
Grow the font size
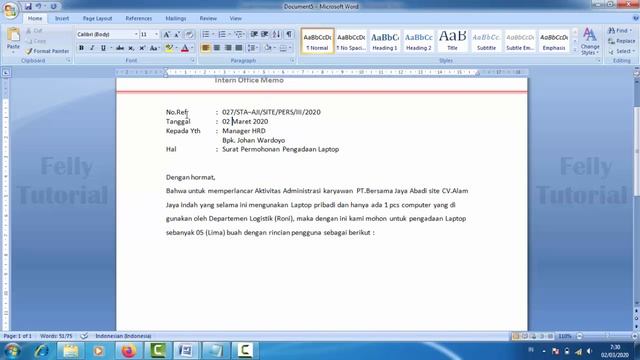(x=167, y=35)
